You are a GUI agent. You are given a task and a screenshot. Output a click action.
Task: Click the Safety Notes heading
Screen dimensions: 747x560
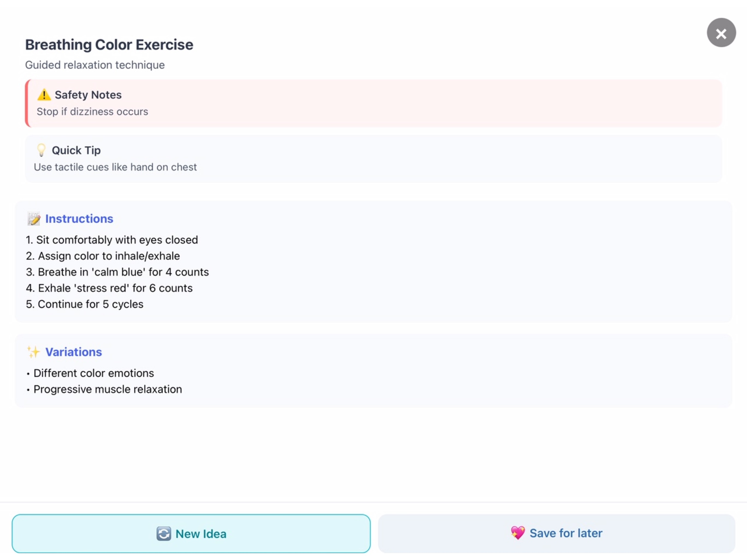[88, 95]
